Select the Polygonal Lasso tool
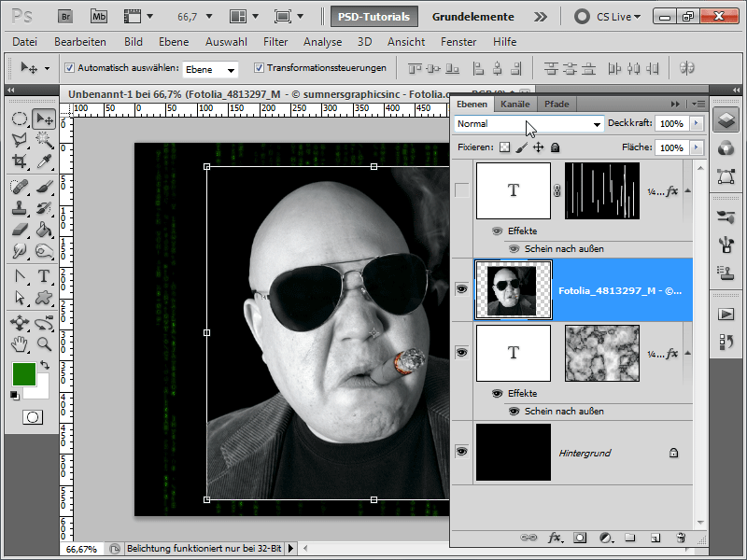This screenshot has height=560, width=747. (19, 140)
